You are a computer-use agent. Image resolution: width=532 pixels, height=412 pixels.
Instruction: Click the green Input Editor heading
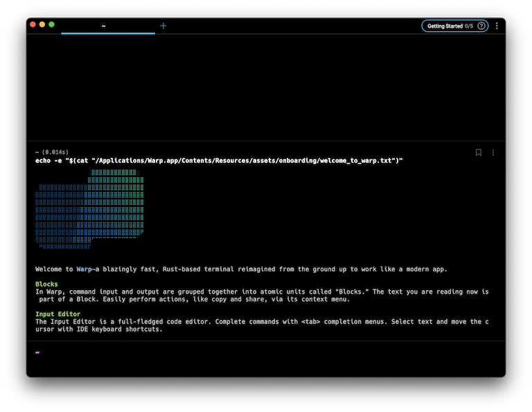[57, 314]
